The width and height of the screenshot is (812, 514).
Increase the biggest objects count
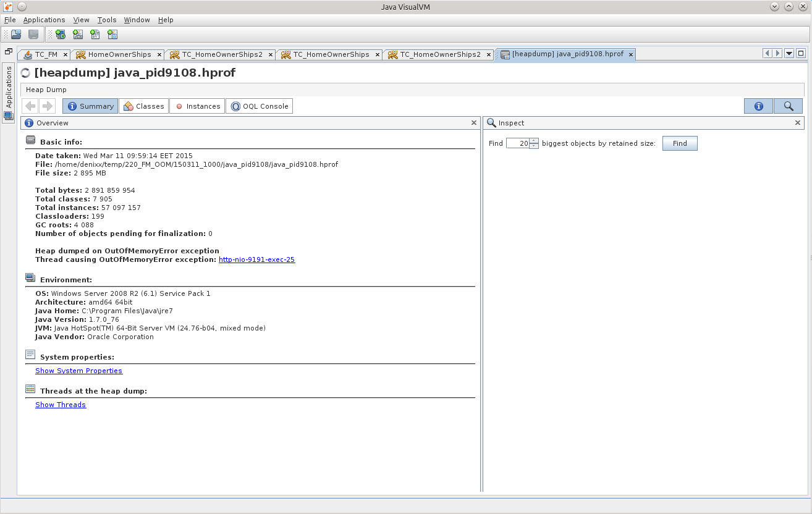[x=535, y=140]
